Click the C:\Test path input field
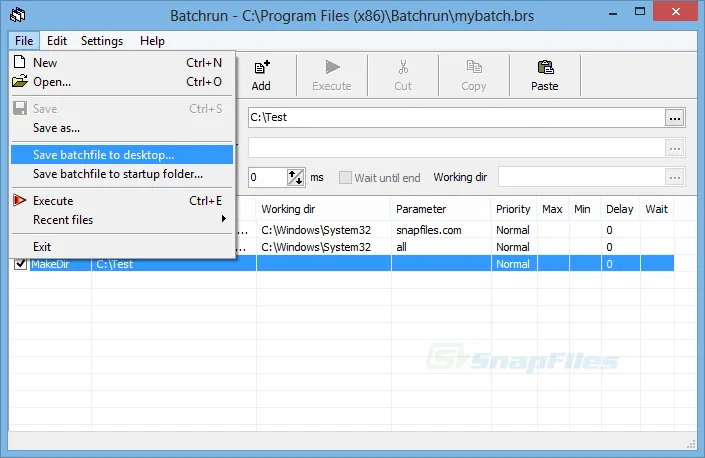The width and height of the screenshot is (705, 458). coord(456,118)
